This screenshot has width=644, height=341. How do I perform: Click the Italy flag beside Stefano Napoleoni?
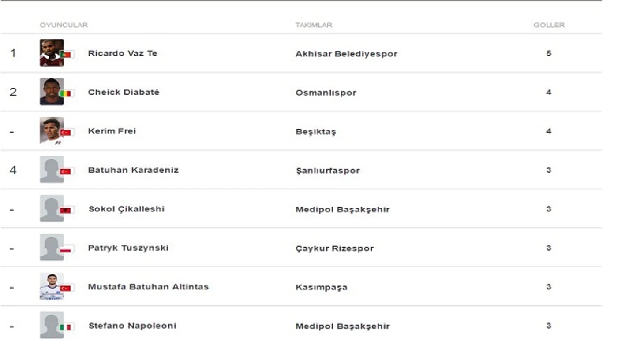coord(66,327)
